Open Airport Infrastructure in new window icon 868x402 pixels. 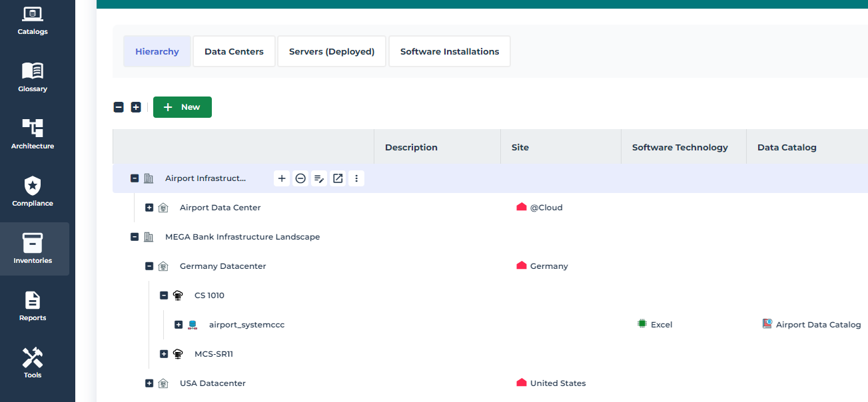[338, 178]
